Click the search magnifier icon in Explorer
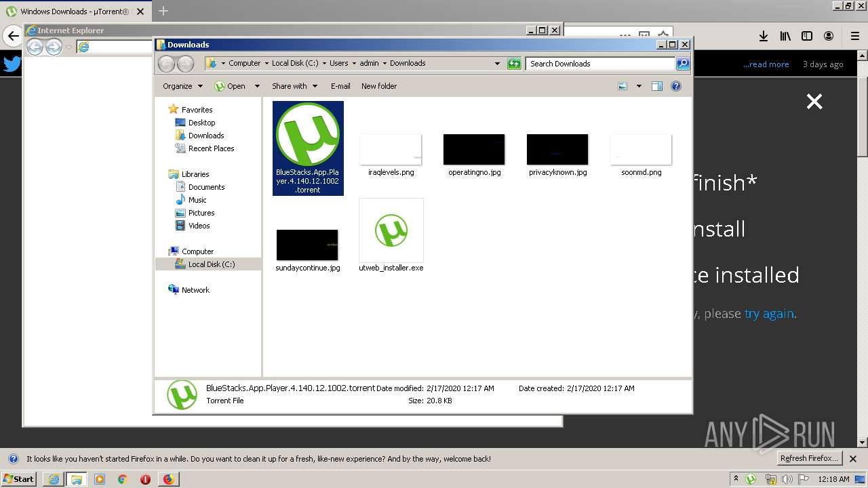This screenshot has height=488, width=868. [x=683, y=64]
